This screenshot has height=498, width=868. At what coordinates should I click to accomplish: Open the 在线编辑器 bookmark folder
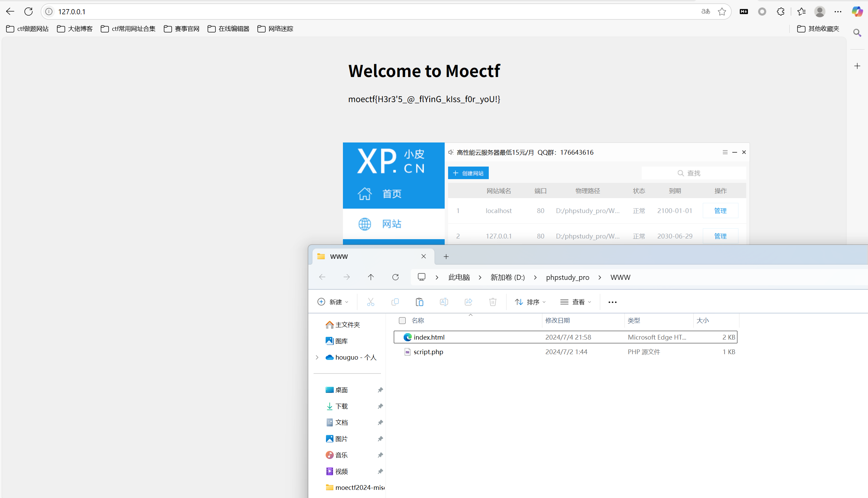(229, 29)
